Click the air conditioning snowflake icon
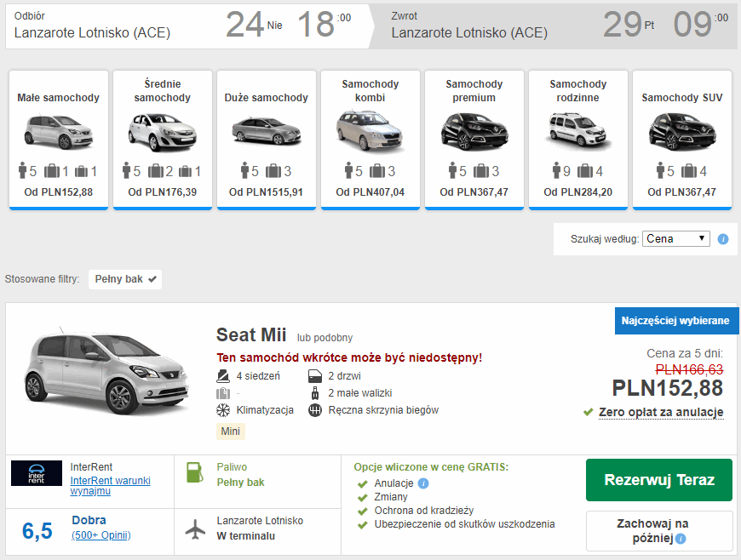Image resolution: width=741 pixels, height=560 pixels. [223, 410]
